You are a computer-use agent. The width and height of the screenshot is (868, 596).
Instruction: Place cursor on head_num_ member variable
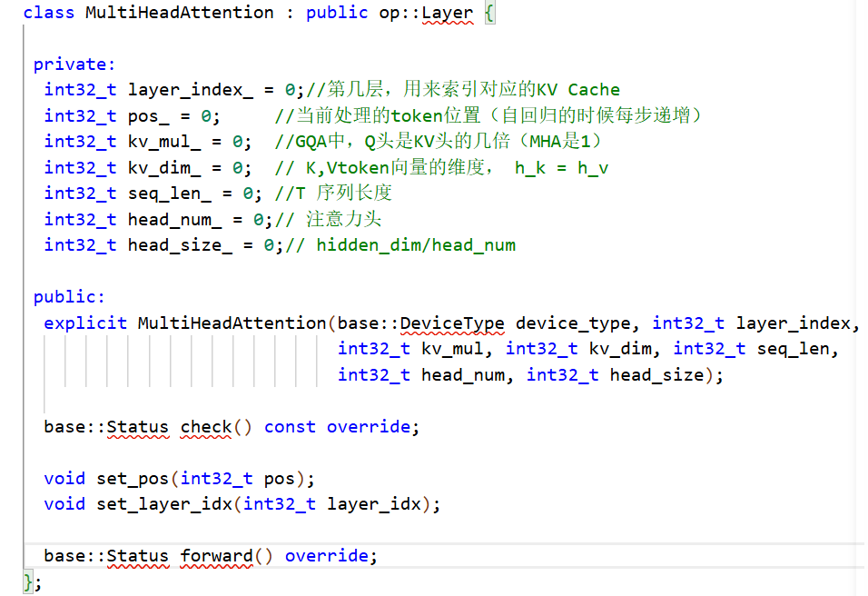pyautogui.click(x=174, y=220)
